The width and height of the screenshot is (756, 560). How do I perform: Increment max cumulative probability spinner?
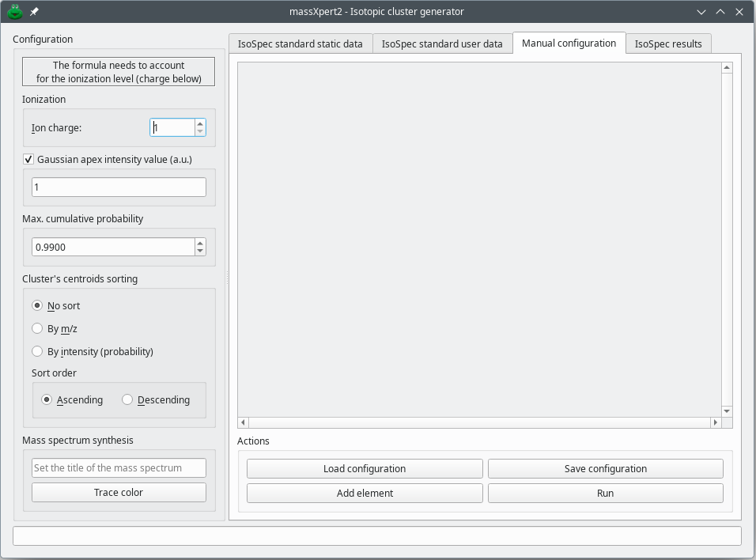coord(200,243)
